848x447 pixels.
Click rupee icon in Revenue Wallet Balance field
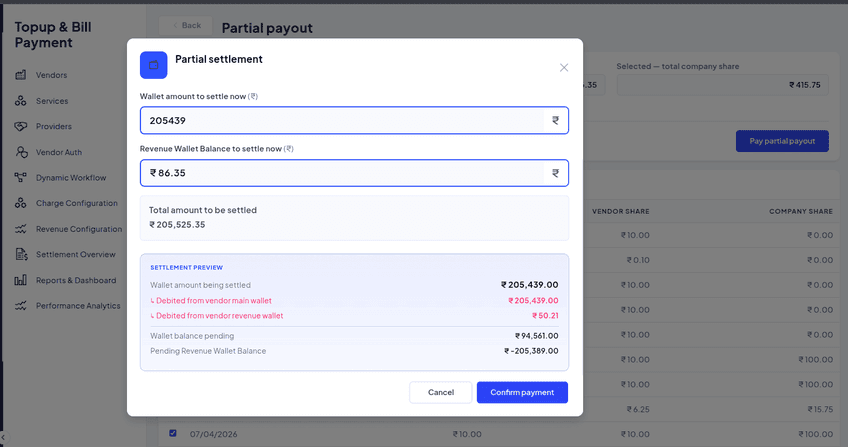tap(555, 173)
